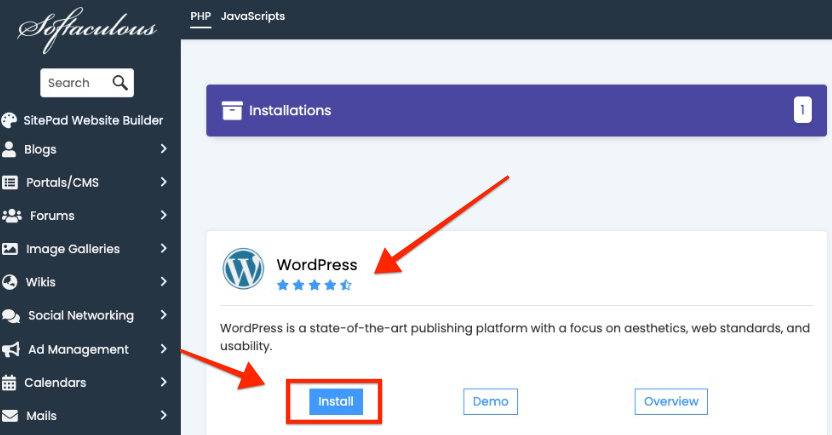
Task: Expand the Portals/CMS category chevron
Action: (x=163, y=182)
